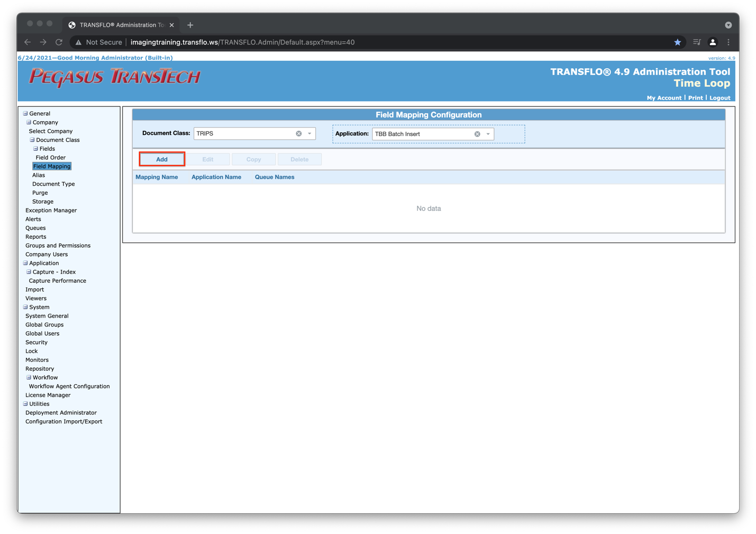Clear the Application TBB Batch Insert selection
Viewport: 756px width, 534px height.
477,134
